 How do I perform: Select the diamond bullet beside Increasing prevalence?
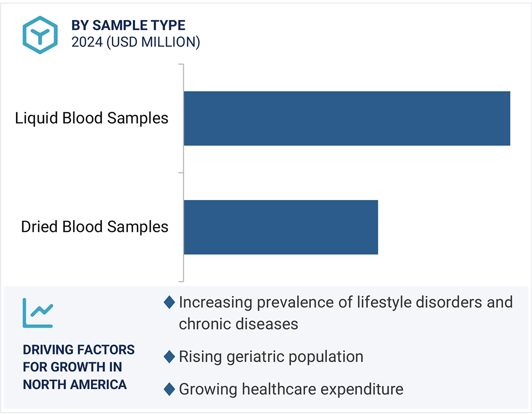point(169,302)
